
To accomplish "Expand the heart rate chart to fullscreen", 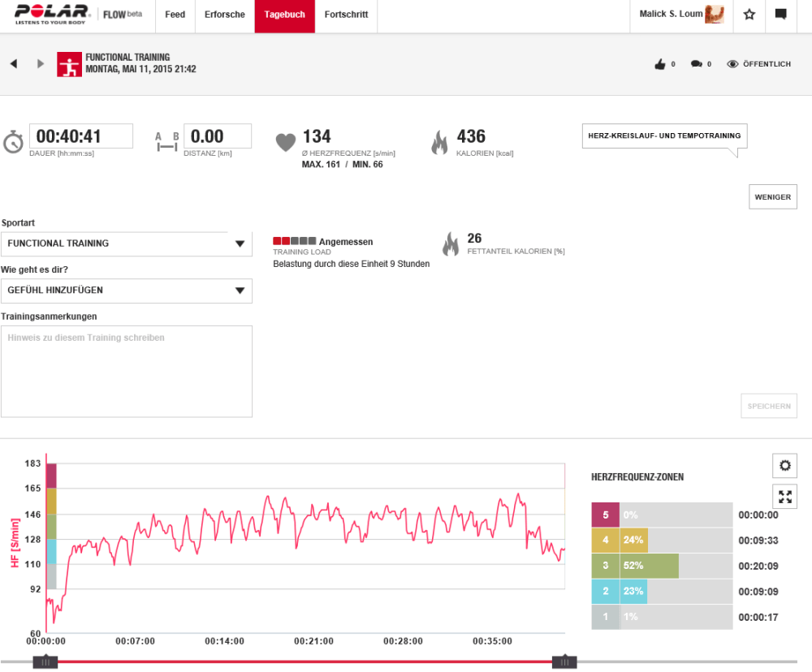I will click(784, 496).
